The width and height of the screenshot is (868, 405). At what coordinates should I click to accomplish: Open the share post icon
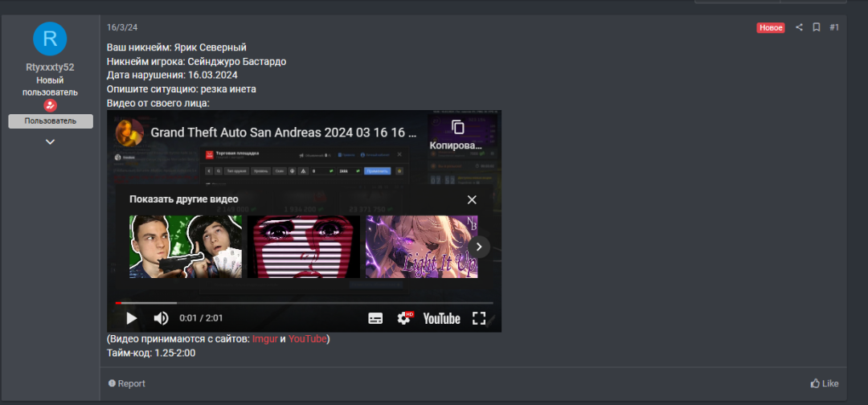(x=799, y=27)
